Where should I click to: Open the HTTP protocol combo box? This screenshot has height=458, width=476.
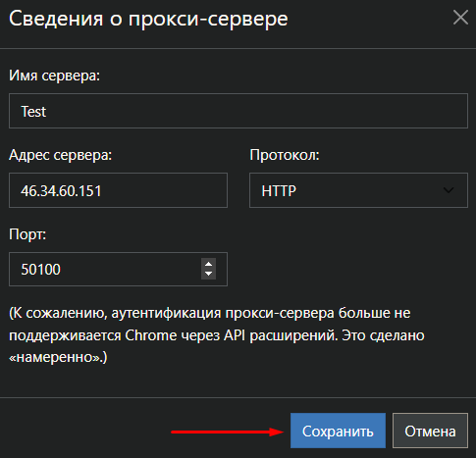tap(358, 190)
